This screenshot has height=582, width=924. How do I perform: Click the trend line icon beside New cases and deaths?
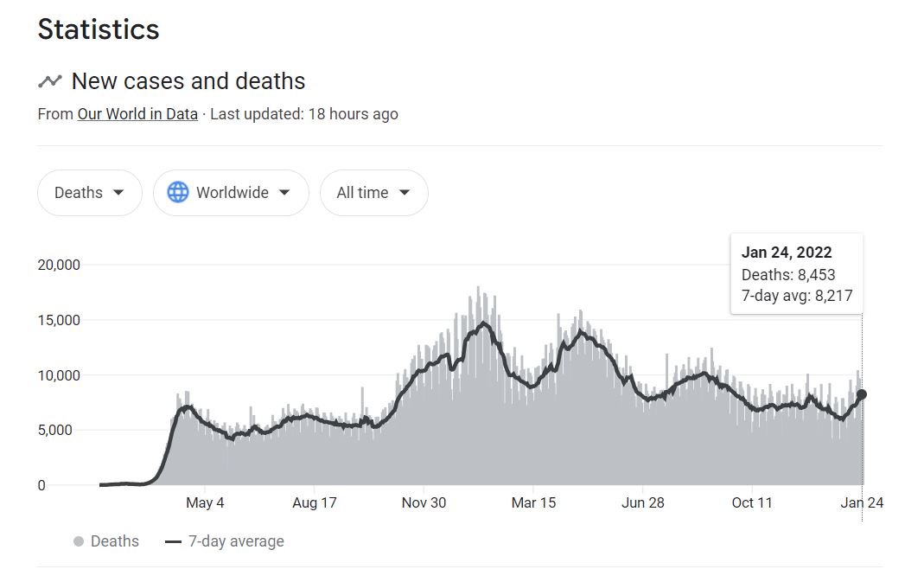tap(49, 81)
